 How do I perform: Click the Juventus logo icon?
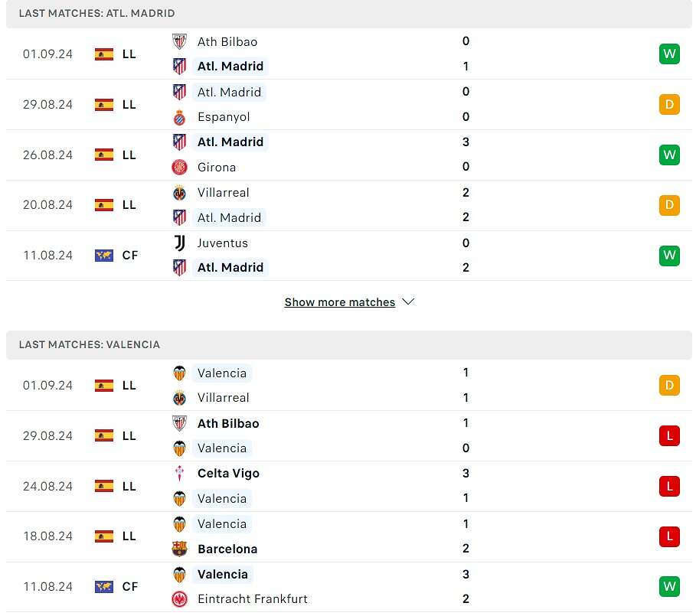tap(179, 243)
